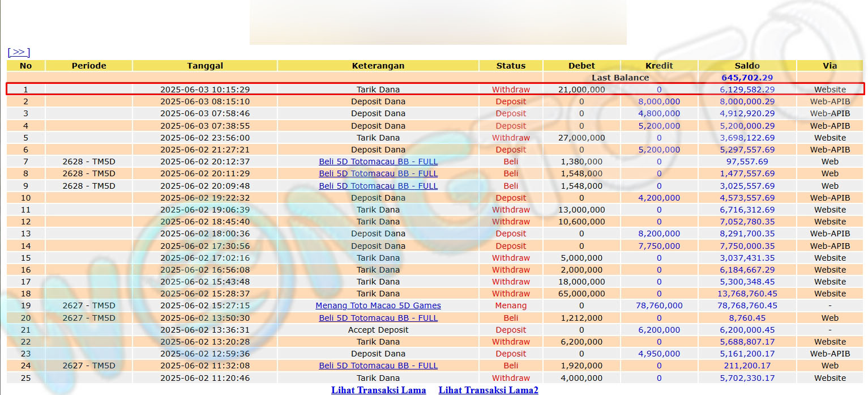Click Tarik Dana in highlighted row 1
This screenshot has height=395, width=868.
(378, 90)
